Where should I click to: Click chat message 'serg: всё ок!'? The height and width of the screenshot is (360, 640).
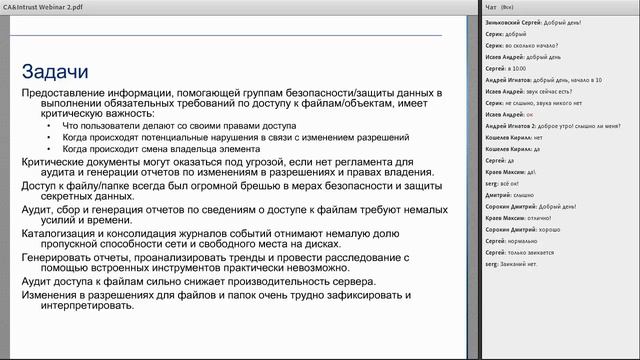[502, 184]
